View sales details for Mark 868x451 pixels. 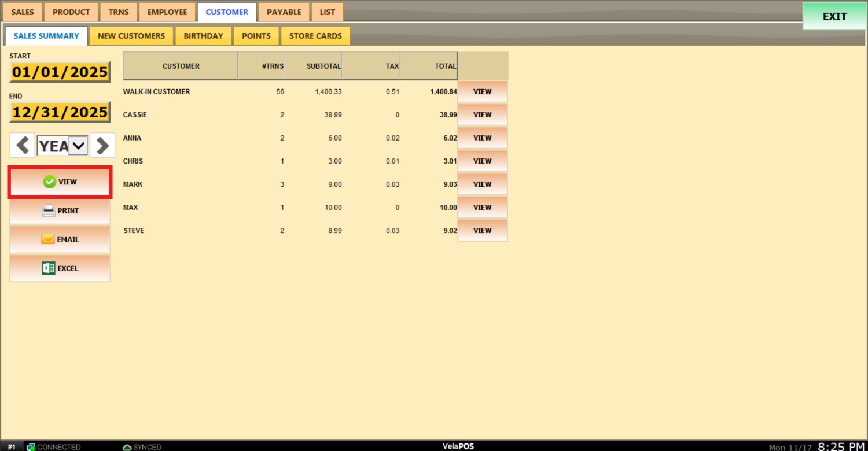click(482, 184)
